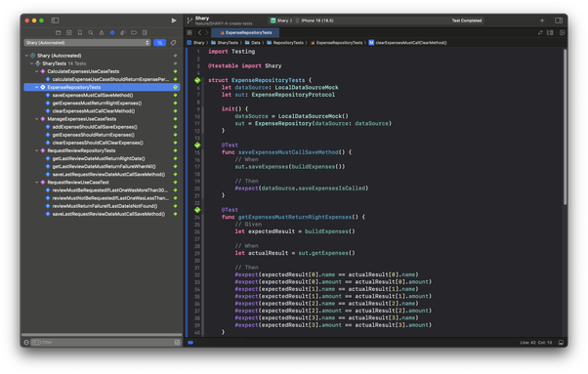This screenshot has width=588, height=374.
Task: Click the plus Library button in toolbar
Action: click(542, 21)
